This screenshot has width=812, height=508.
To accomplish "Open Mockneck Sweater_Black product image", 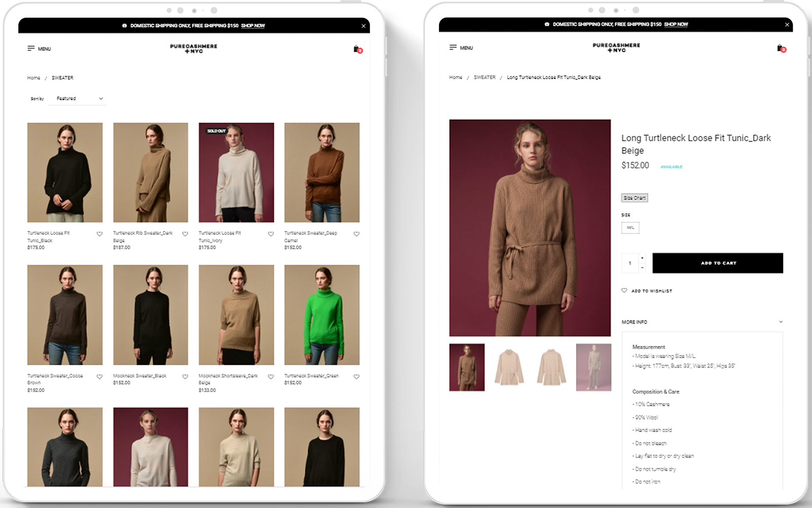I will pos(151,315).
